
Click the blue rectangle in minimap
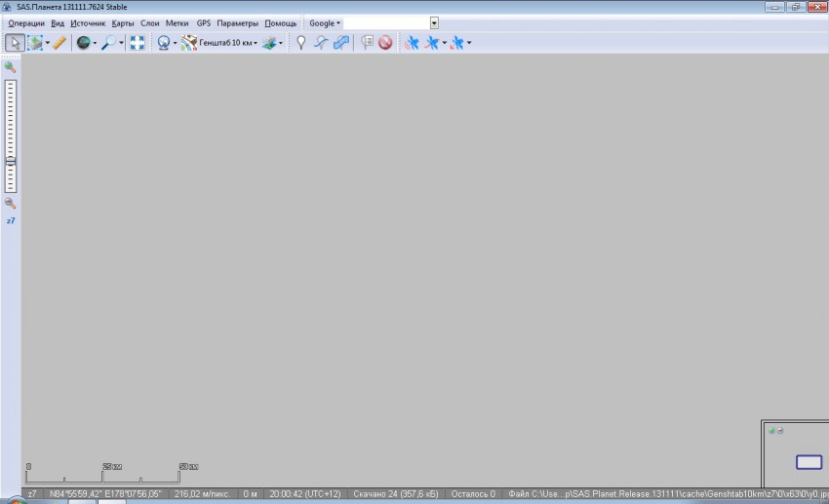809,462
